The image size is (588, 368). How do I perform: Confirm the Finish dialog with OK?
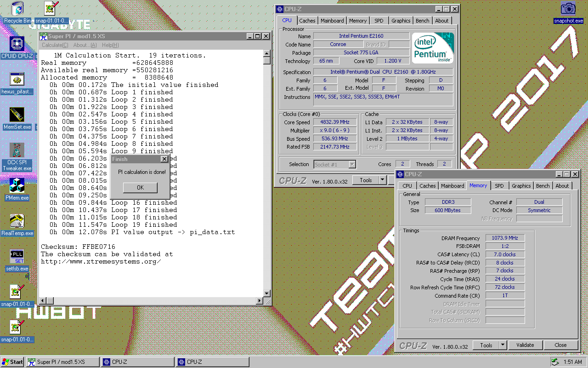(x=140, y=187)
